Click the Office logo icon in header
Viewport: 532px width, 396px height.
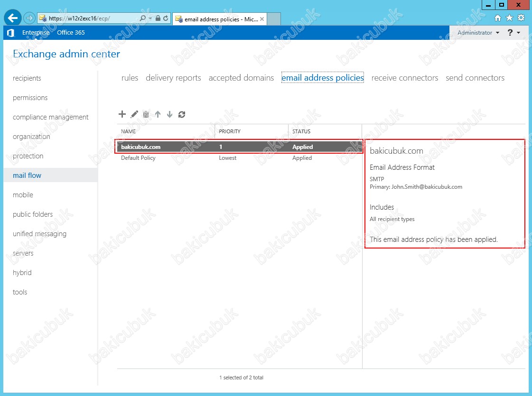tap(10, 33)
